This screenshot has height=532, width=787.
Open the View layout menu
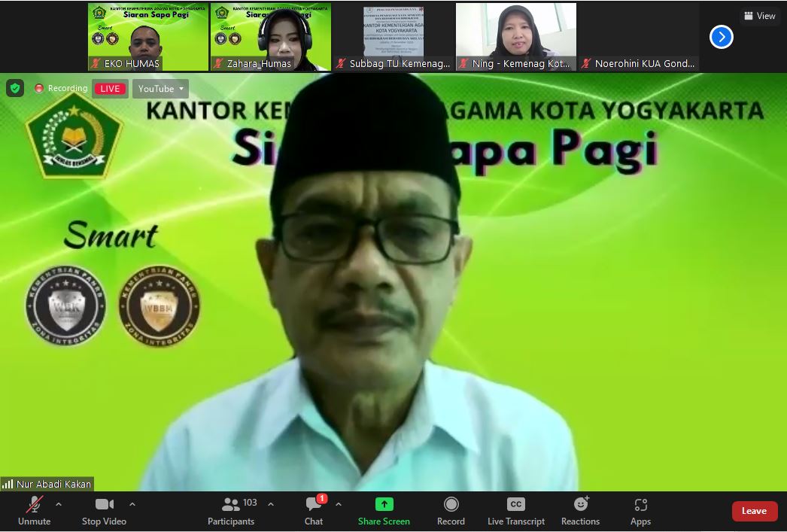(x=759, y=16)
